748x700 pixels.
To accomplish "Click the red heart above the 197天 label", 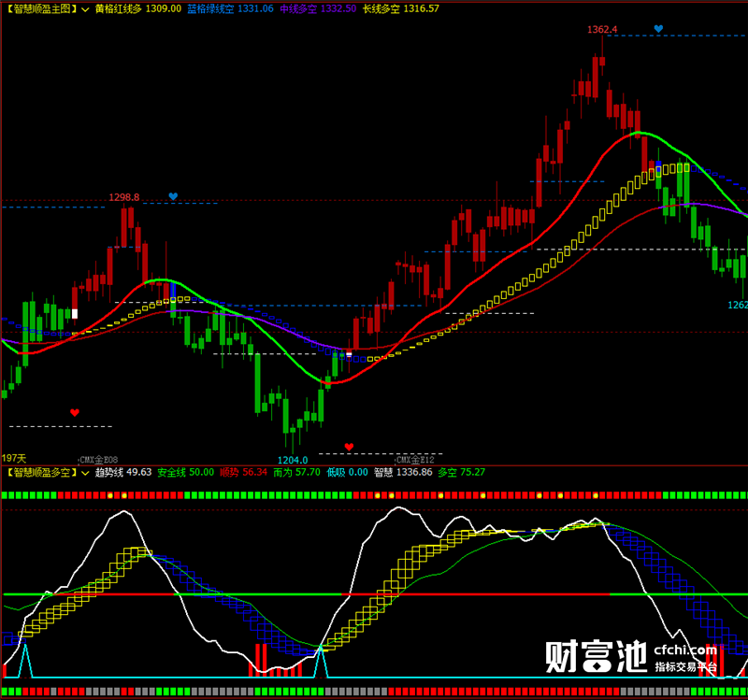I will click(x=75, y=412).
